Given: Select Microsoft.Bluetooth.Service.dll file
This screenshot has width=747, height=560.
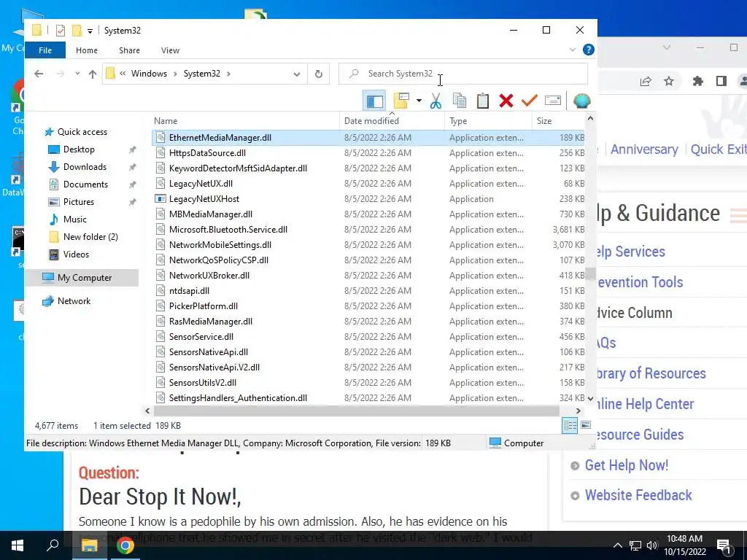Looking at the screenshot, I should click(368, 230).
